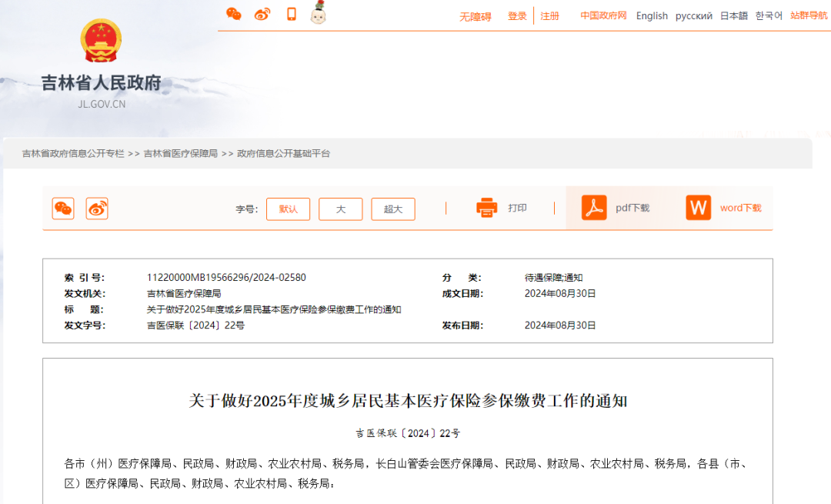Click the 注册 register link
Viewport: 831px width, 504px height.
pos(549,16)
